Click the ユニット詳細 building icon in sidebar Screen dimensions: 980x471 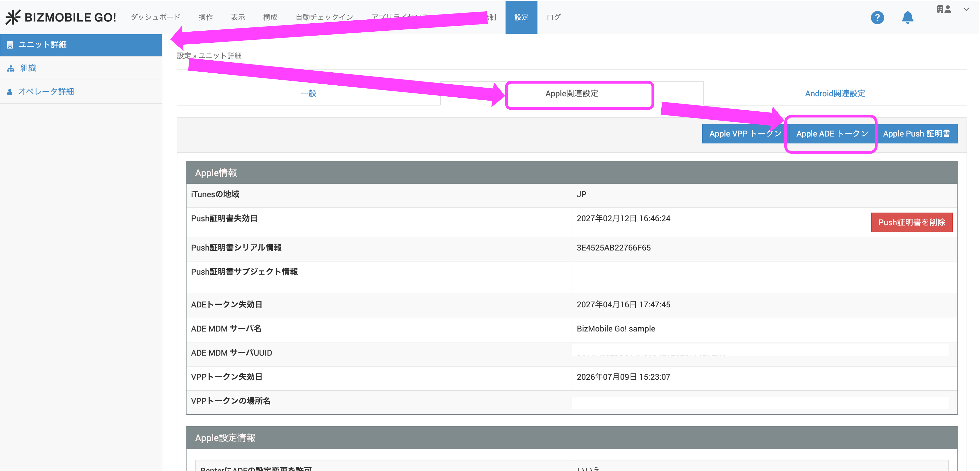point(10,45)
